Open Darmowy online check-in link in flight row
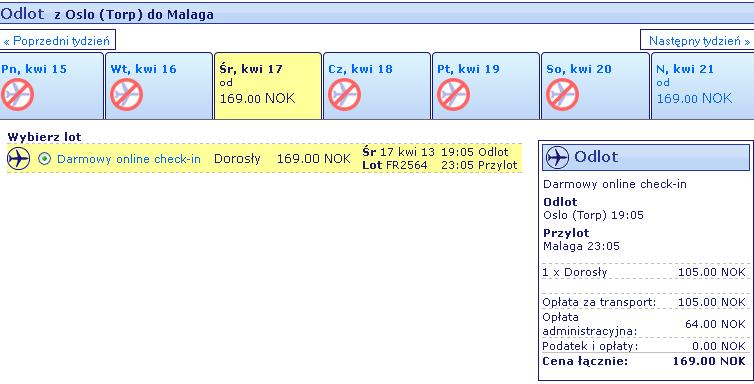 [x=129, y=159]
